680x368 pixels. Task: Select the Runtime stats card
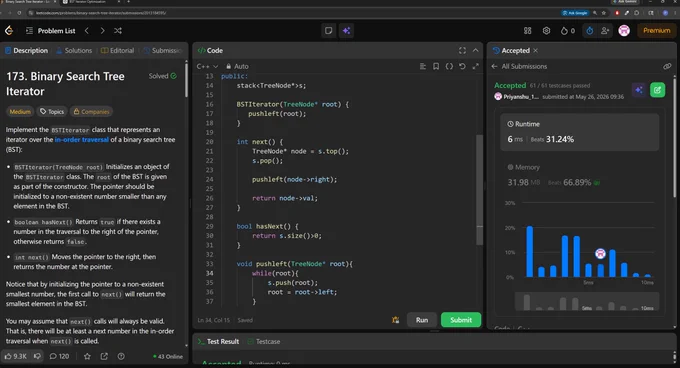pyautogui.click(x=580, y=132)
